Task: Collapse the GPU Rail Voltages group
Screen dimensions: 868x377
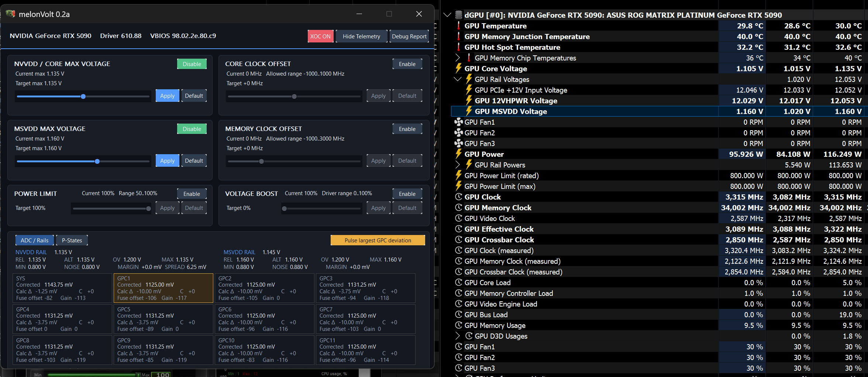Action: point(458,79)
